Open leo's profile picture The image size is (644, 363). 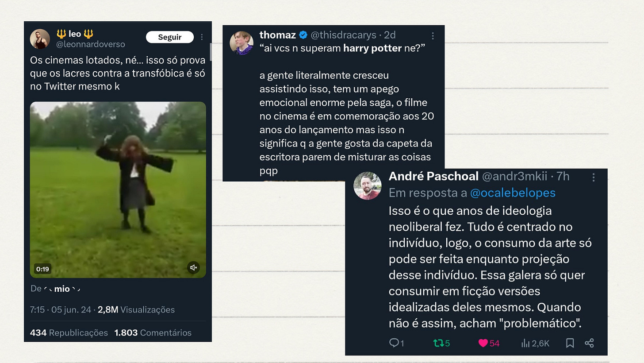40,39
